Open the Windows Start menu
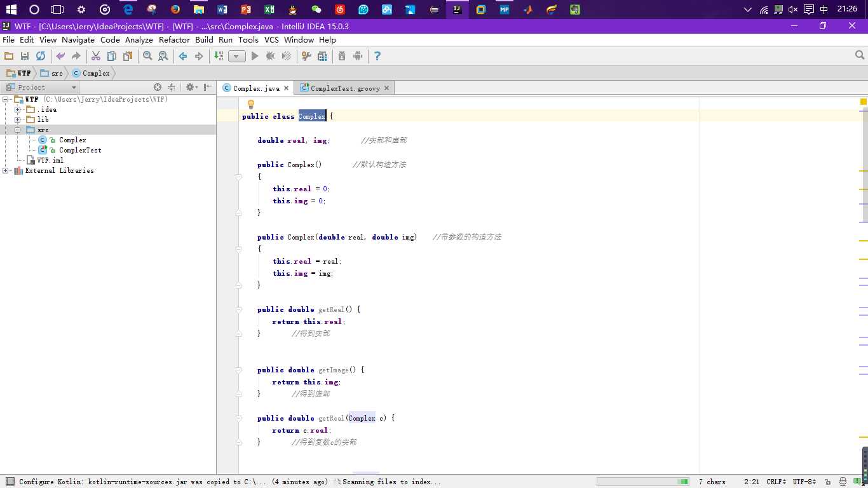The image size is (868, 488). tap(11, 10)
